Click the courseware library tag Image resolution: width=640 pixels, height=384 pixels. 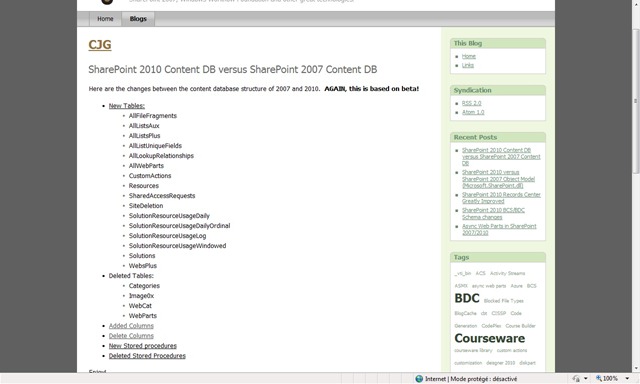pos(473,351)
